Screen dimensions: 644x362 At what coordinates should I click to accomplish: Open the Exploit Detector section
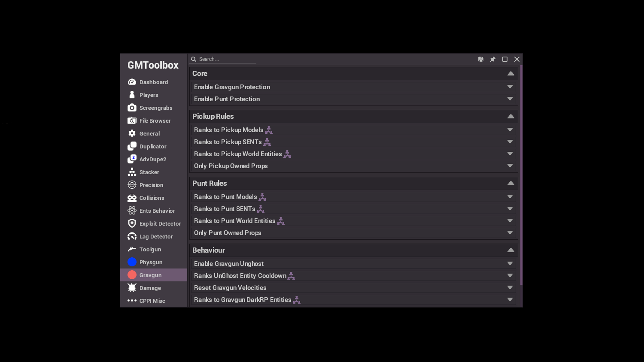tap(154, 223)
